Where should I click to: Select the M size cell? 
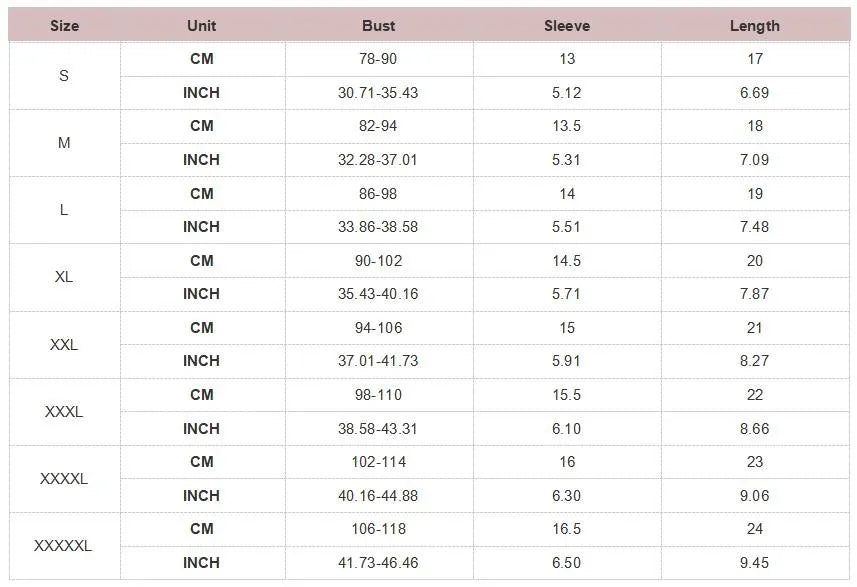coord(64,143)
